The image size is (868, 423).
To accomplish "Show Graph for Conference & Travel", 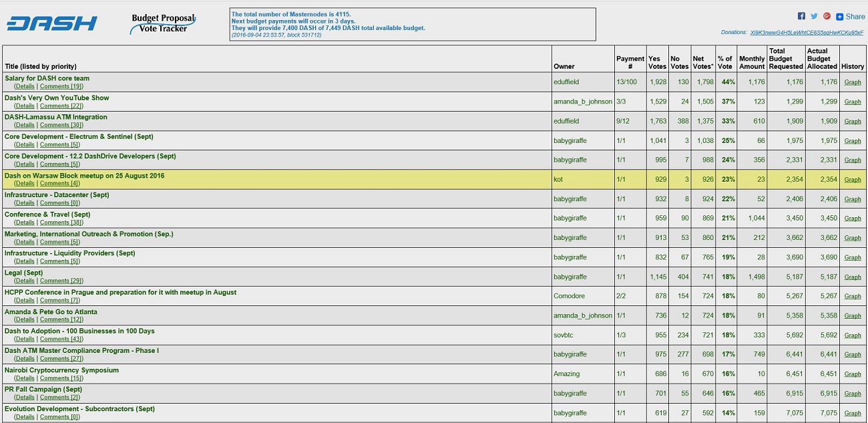I will [x=853, y=219].
